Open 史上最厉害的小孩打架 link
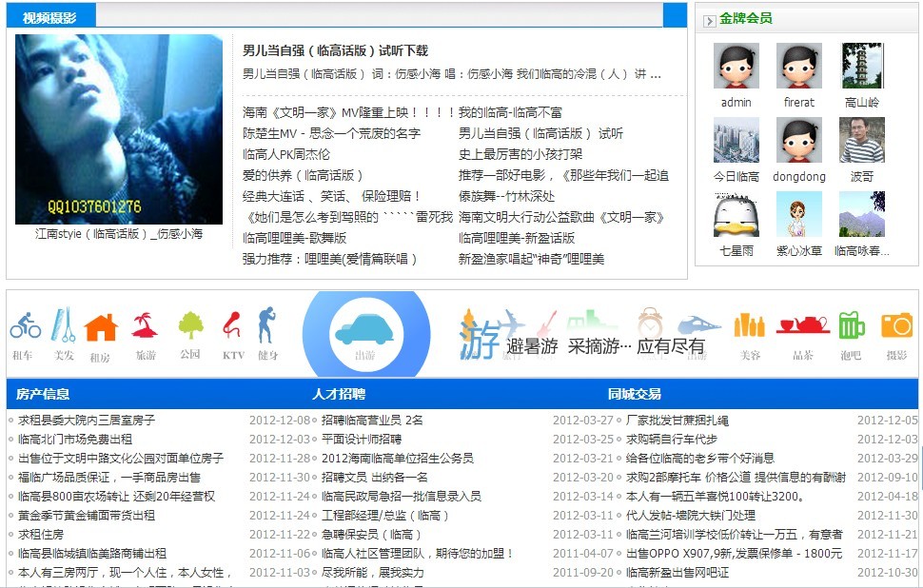Image resolution: width=923 pixels, height=588 pixels. (x=520, y=154)
